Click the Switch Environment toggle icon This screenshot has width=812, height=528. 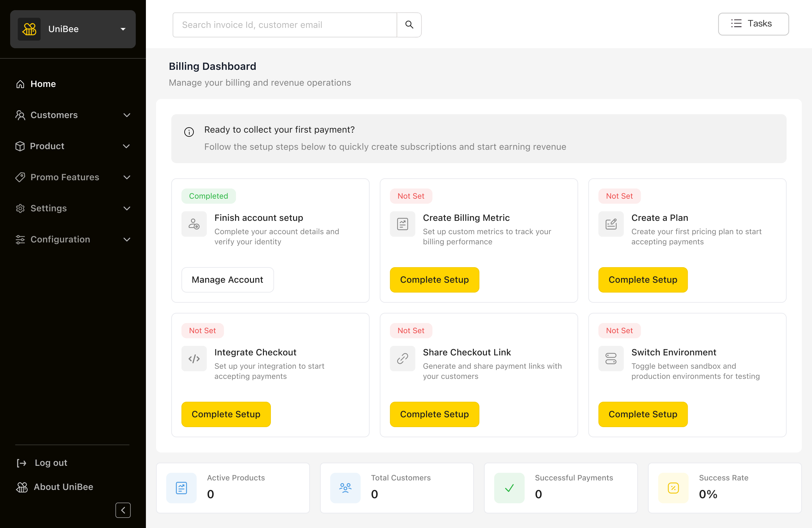pos(611,358)
